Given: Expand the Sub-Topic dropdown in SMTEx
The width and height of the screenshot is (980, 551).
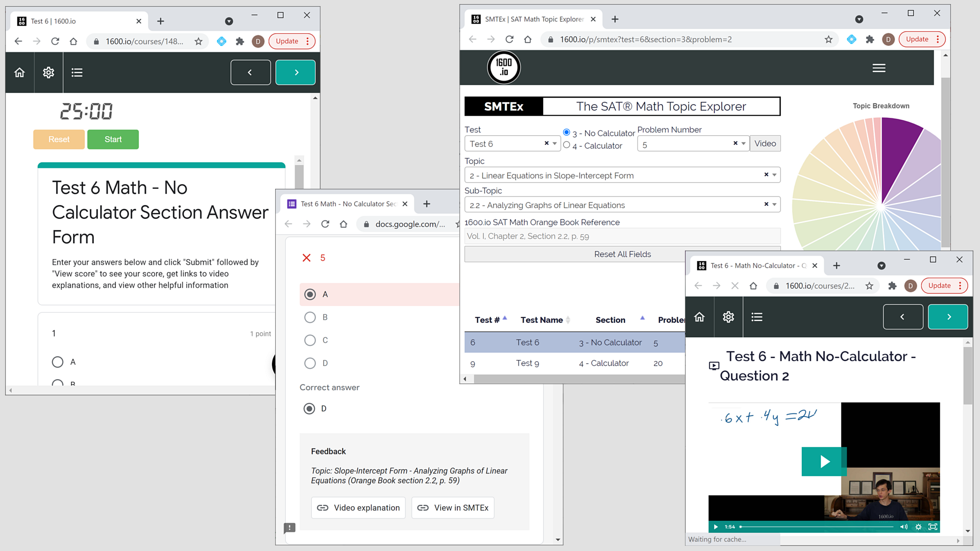Looking at the screenshot, I should (x=774, y=205).
